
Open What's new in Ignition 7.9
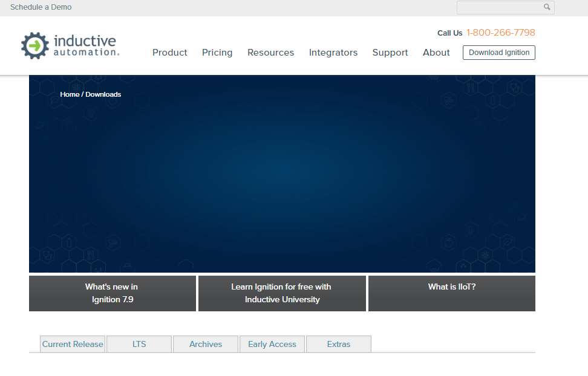pyautogui.click(x=113, y=294)
